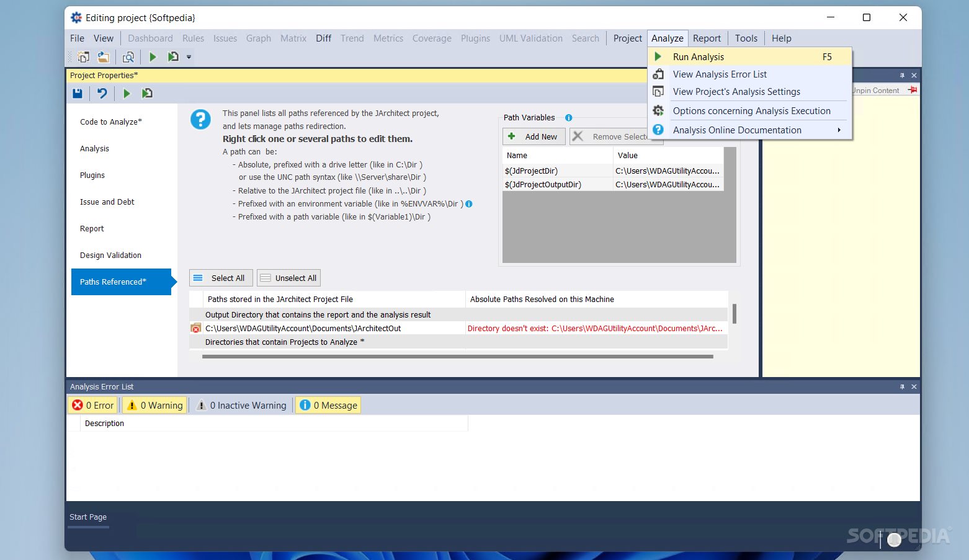The image size is (969, 560).
Task: Open the Project menu
Action: pos(628,38)
